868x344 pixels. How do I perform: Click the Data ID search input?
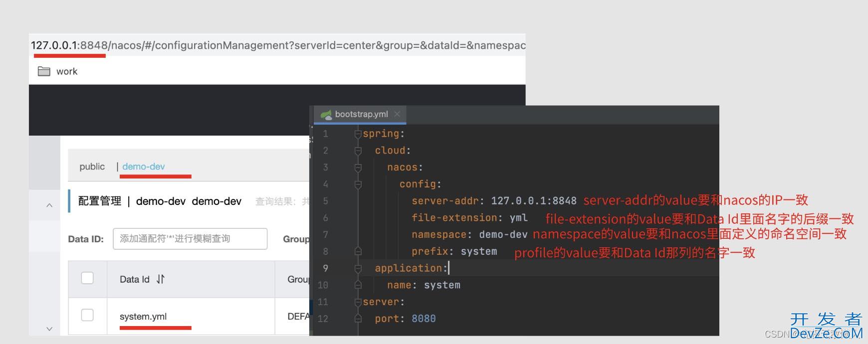point(190,239)
